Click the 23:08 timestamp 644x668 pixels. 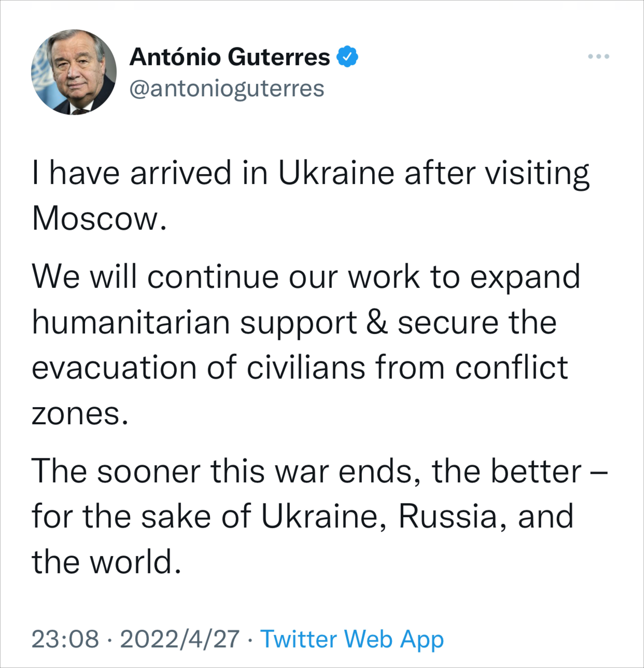65,639
